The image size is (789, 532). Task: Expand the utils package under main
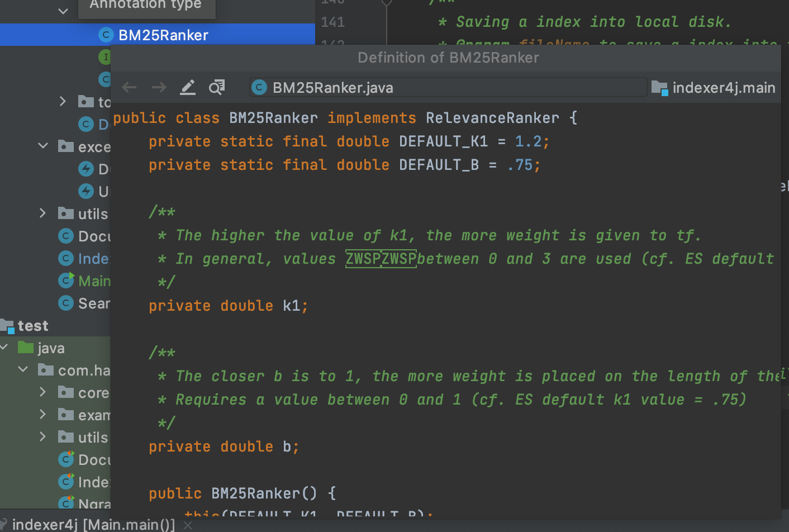[43, 213]
